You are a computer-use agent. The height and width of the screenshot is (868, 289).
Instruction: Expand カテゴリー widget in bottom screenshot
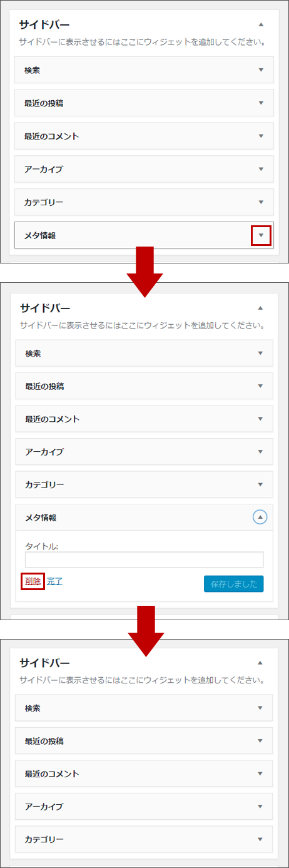(144, 839)
